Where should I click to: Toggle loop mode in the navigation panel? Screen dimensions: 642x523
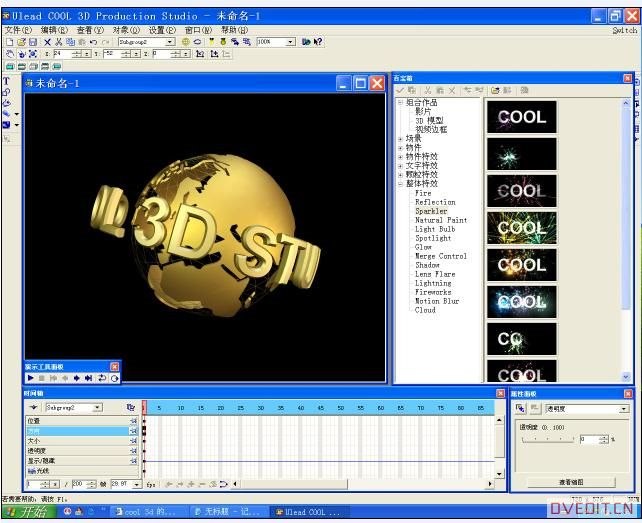tap(102, 378)
